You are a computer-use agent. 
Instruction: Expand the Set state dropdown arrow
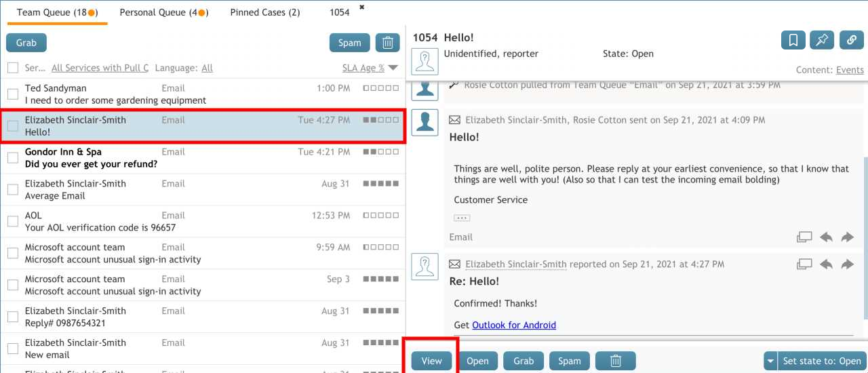point(770,361)
